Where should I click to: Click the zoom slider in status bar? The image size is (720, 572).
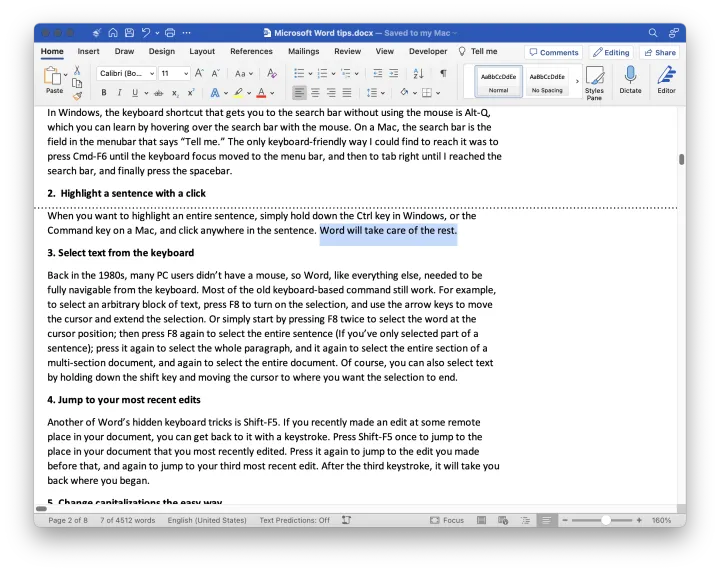(x=605, y=520)
